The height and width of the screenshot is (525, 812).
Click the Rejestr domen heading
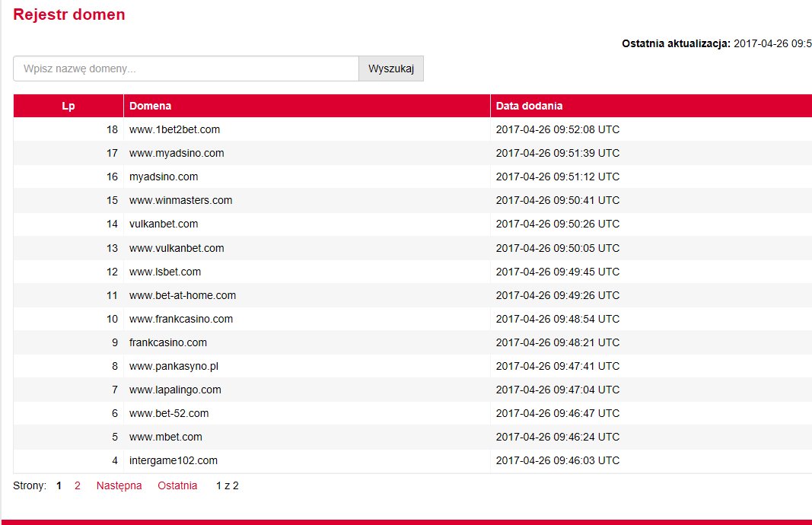[x=69, y=14]
